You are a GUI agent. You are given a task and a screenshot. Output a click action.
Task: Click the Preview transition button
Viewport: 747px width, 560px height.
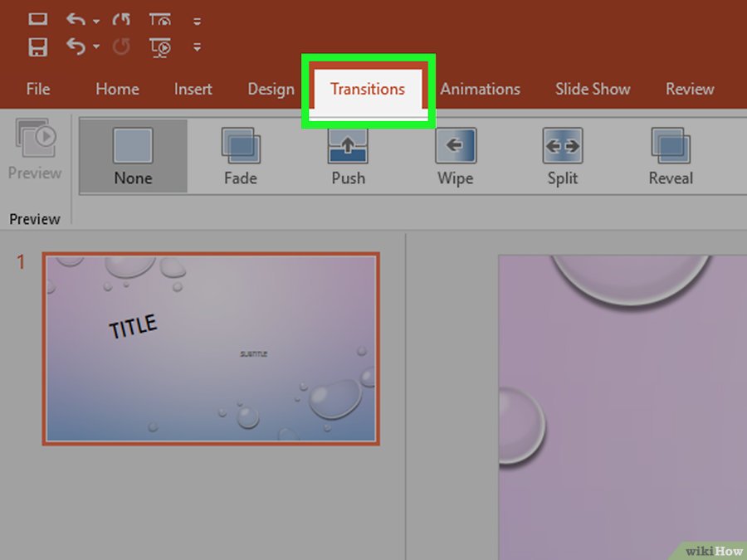coord(35,149)
